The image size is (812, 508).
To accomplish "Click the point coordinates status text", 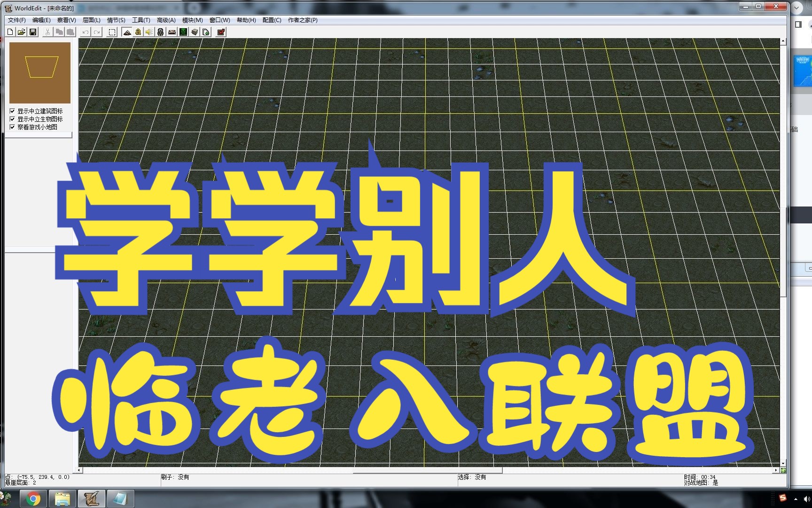I will click(x=38, y=477).
